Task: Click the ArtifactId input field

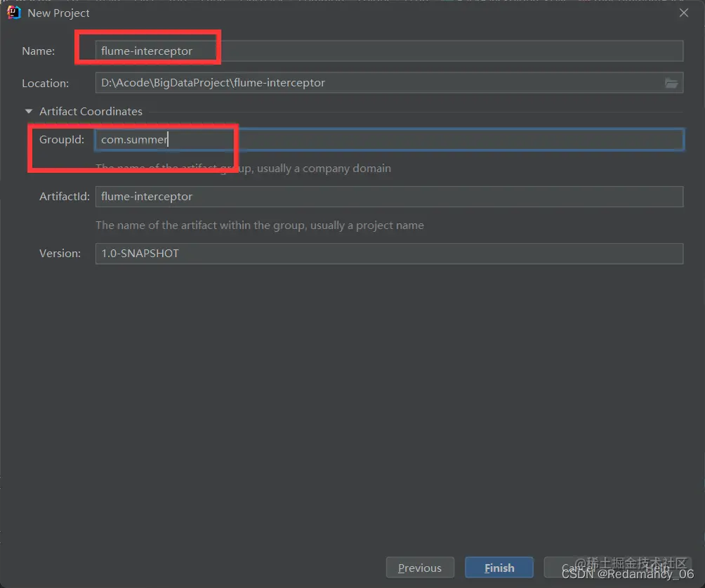Action: (390, 197)
